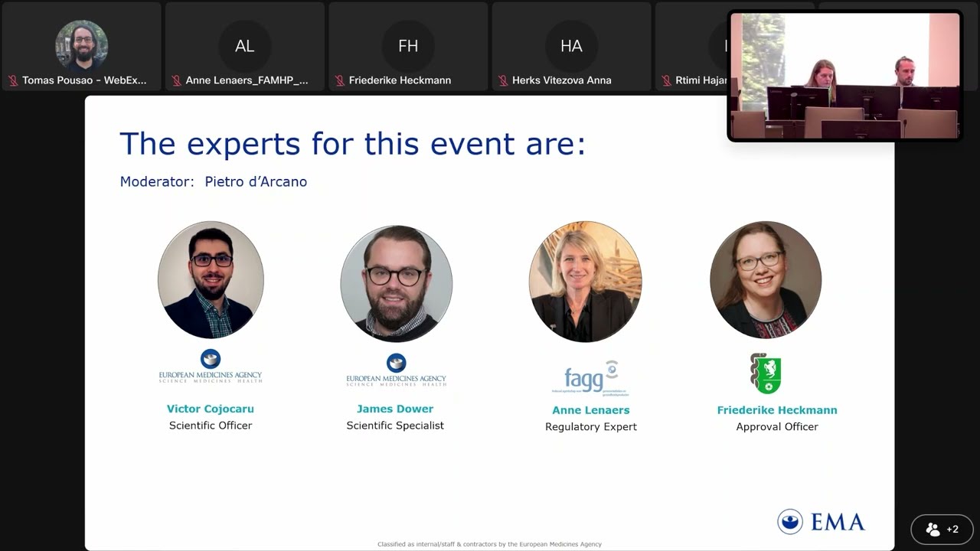
Task: Click Anne Lenaers_FAMHP's muted microphone icon
Action: pos(177,80)
